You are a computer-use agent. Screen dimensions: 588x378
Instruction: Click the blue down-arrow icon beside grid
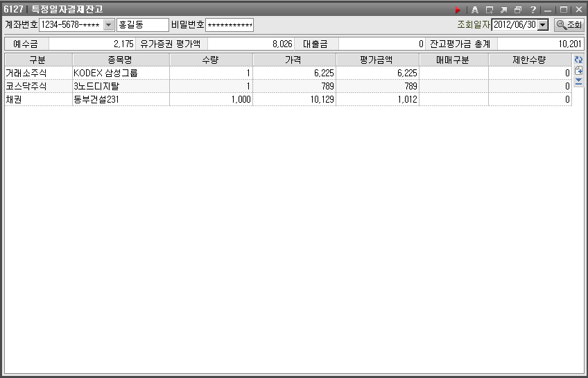click(x=578, y=81)
